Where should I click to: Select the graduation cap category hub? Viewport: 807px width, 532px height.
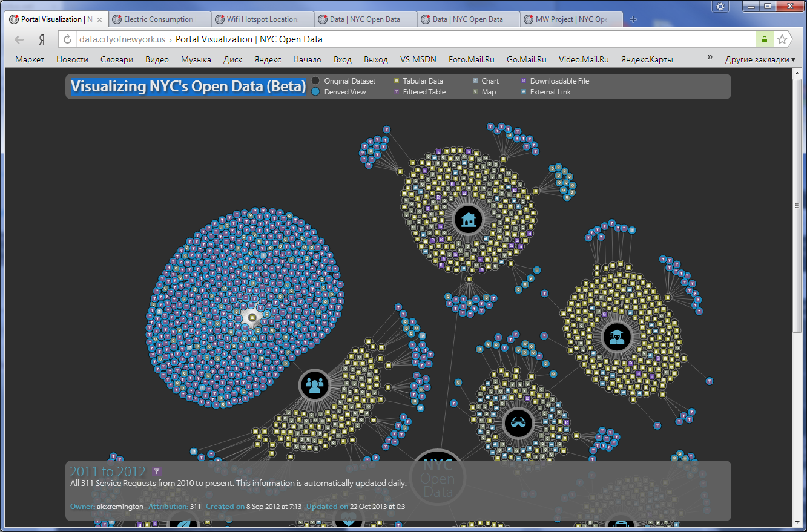pyautogui.click(x=618, y=337)
